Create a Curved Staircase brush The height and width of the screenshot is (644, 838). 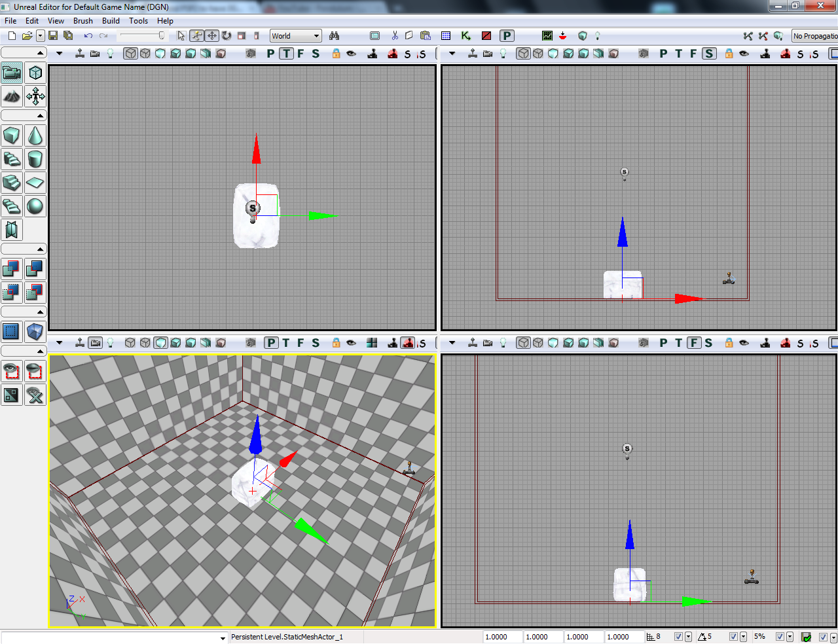12,159
